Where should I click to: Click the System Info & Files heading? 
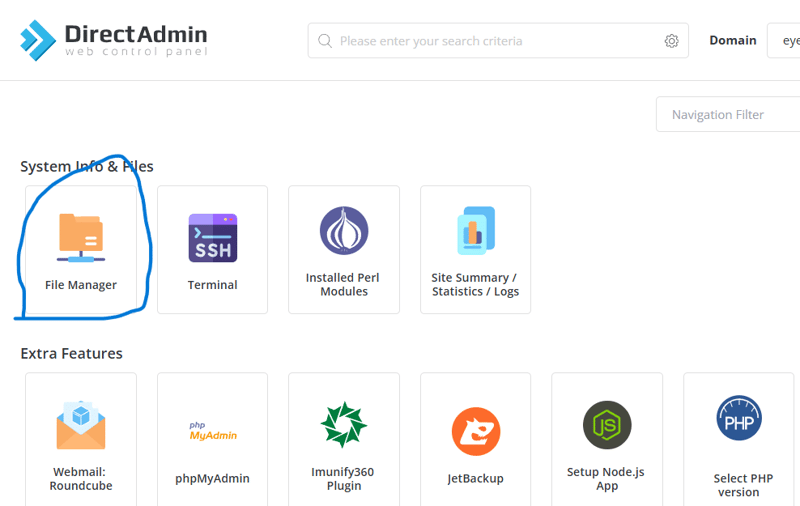87,166
